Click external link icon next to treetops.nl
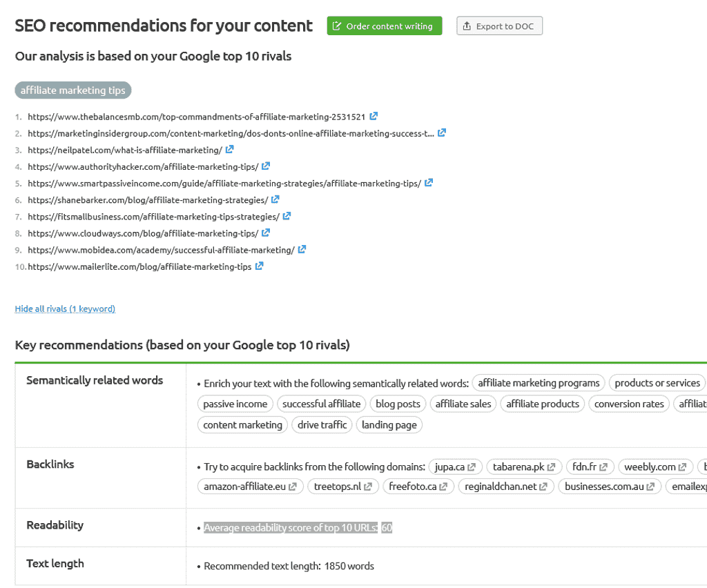Viewport: 707px width, 588px height. pos(367,487)
